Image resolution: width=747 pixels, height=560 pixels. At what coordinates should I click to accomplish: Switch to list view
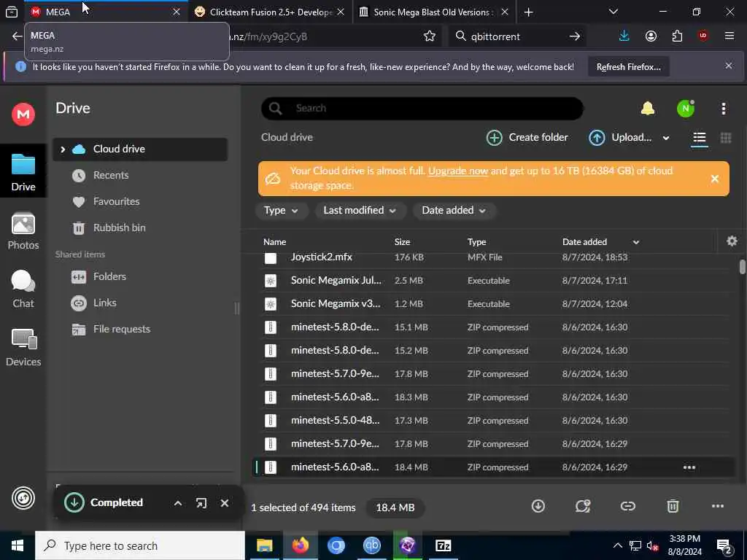point(700,138)
